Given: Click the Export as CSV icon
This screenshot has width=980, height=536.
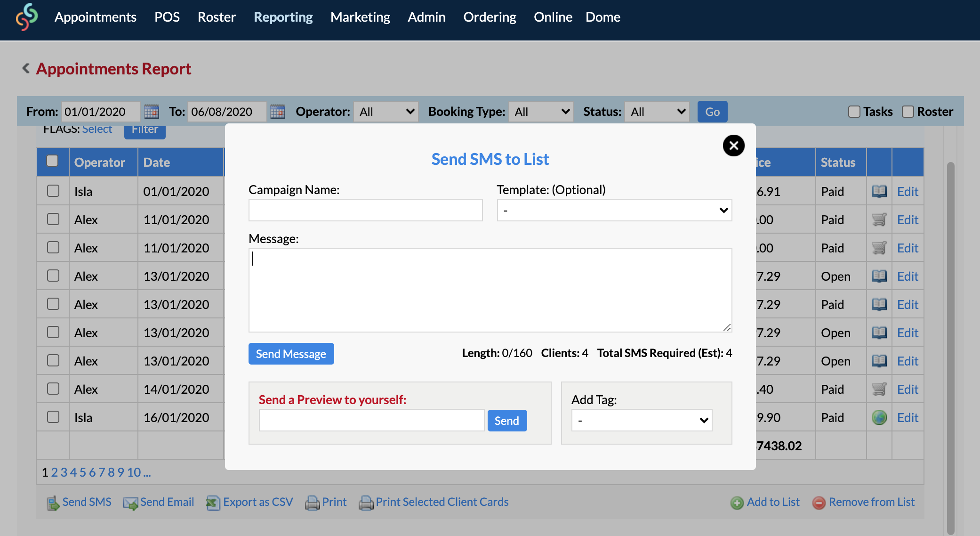Looking at the screenshot, I should click(213, 503).
